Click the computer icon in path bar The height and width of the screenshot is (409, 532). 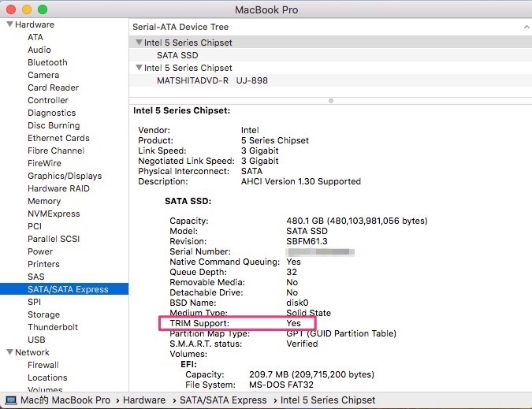click(11, 400)
